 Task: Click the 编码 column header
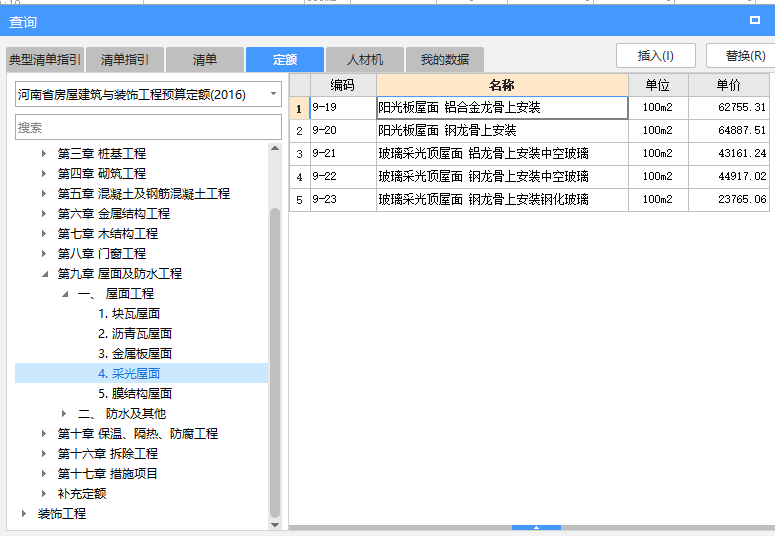click(x=343, y=85)
